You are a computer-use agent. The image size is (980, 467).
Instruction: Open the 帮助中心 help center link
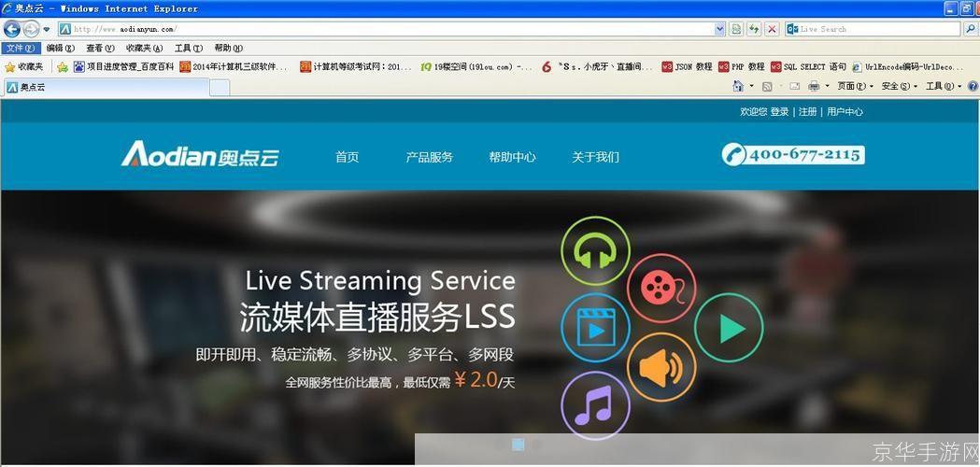point(512,157)
